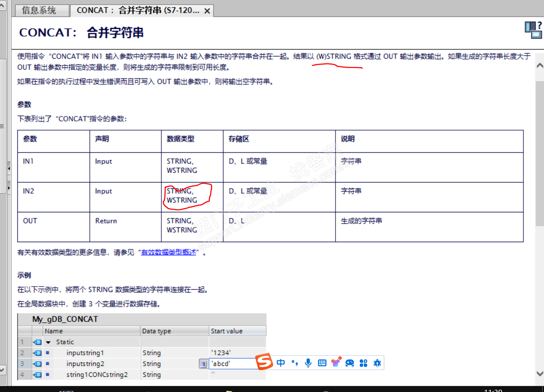Click the Start value column header

click(237, 331)
